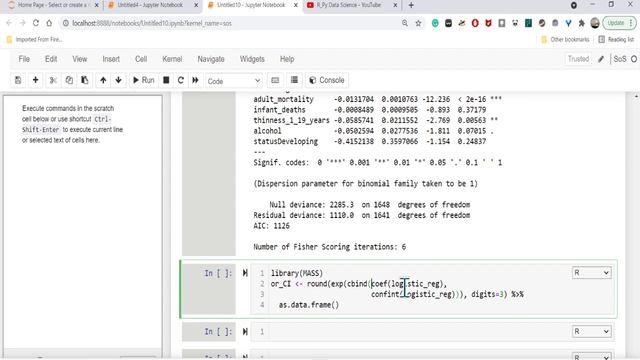
Task: Restart and run all fast-forward icon
Action: [196, 80]
